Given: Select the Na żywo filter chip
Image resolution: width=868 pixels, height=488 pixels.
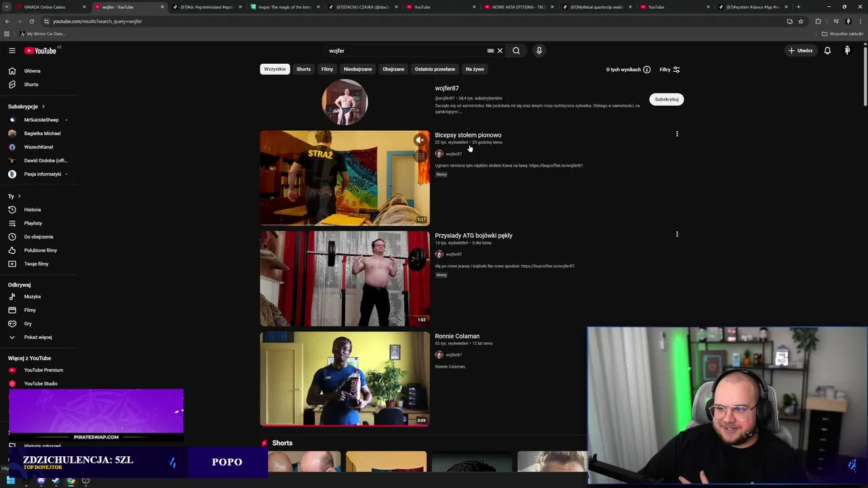Looking at the screenshot, I should click(x=475, y=69).
